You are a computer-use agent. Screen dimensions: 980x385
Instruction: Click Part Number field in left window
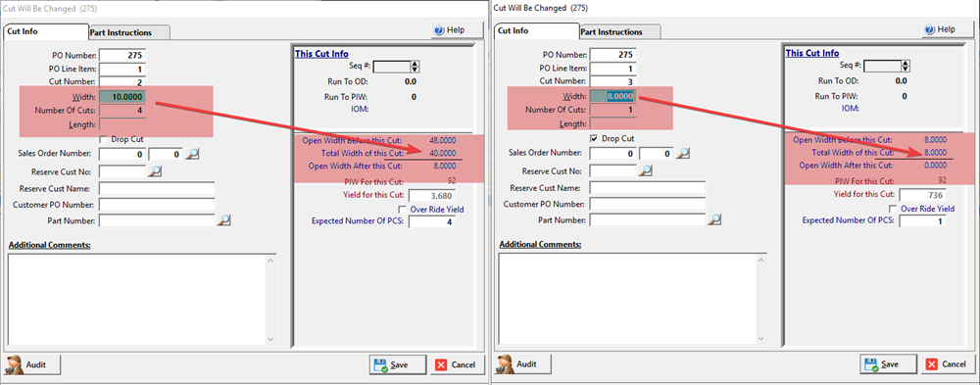pyautogui.click(x=157, y=220)
